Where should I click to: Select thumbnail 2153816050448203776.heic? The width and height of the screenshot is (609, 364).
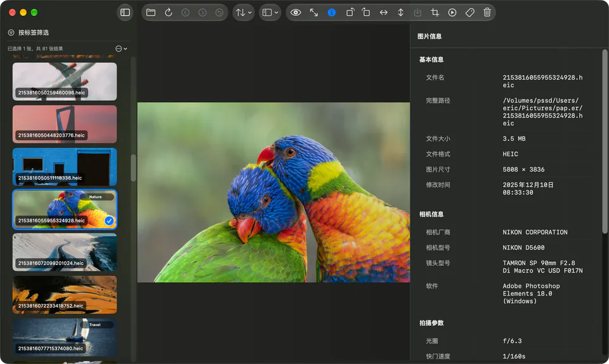(x=65, y=124)
